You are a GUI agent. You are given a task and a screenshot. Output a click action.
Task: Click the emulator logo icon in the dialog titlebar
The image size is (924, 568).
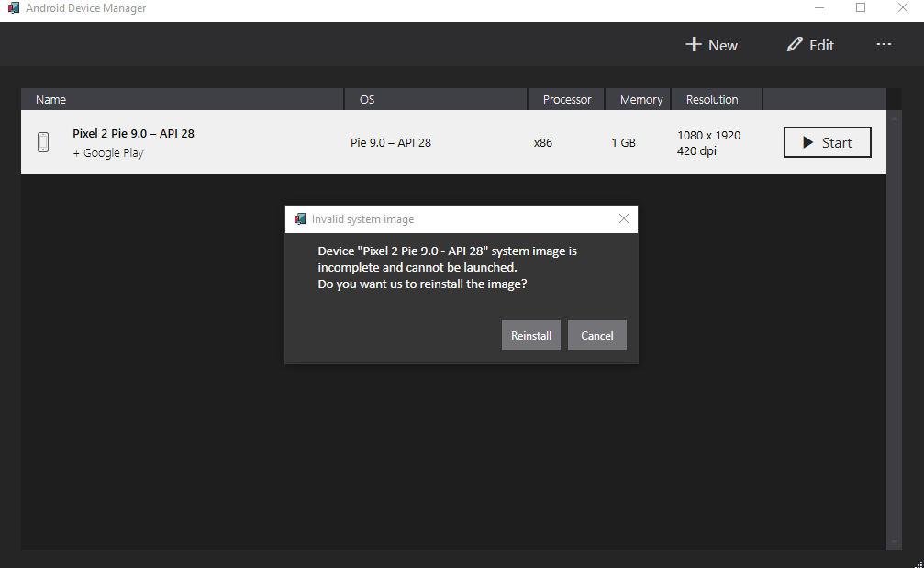coord(299,218)
